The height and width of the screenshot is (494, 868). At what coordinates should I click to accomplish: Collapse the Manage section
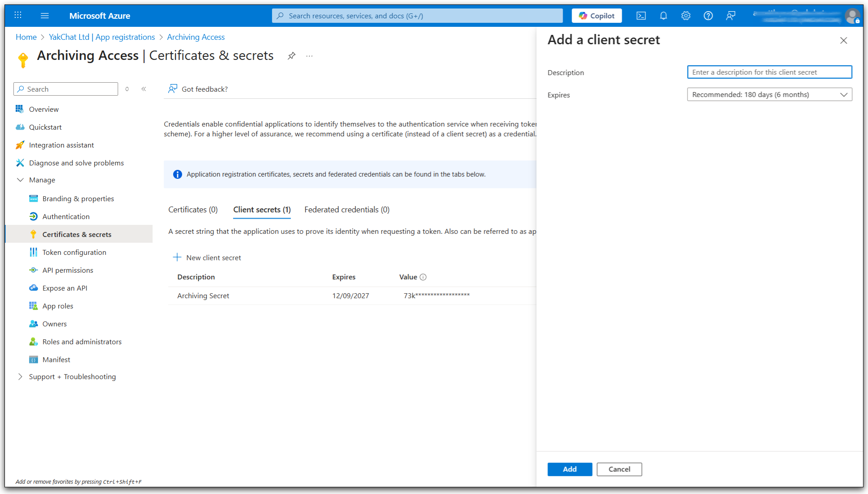coord(21,180)
